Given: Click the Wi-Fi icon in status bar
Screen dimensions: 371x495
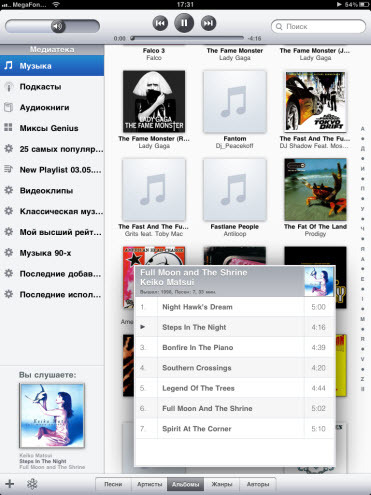Looking at the screenshot, I should point(56,4).
